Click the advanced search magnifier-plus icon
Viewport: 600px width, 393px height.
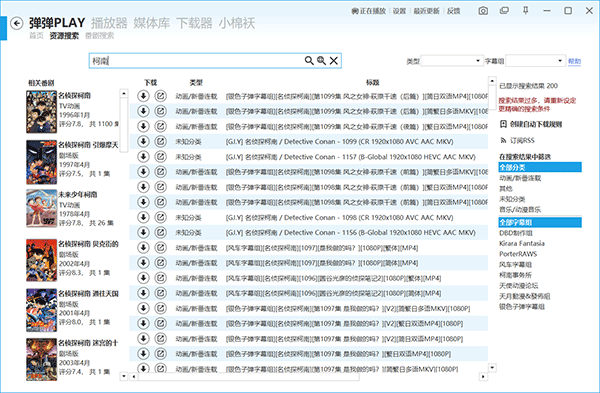tap(321, 60)
